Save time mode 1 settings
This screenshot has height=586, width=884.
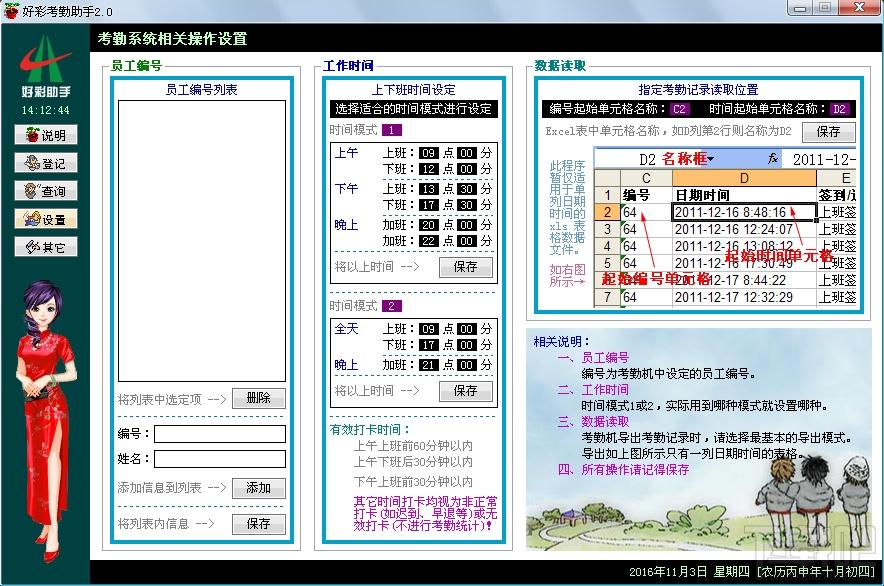click(x=466, y=267)
